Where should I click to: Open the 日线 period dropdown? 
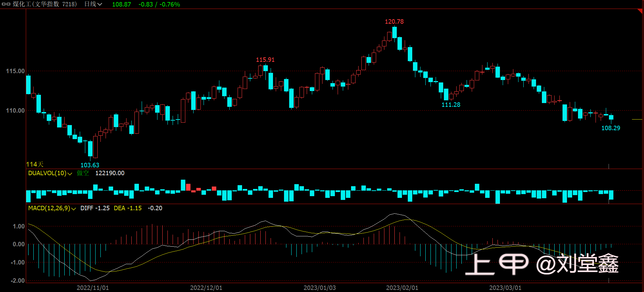point(93,4)
